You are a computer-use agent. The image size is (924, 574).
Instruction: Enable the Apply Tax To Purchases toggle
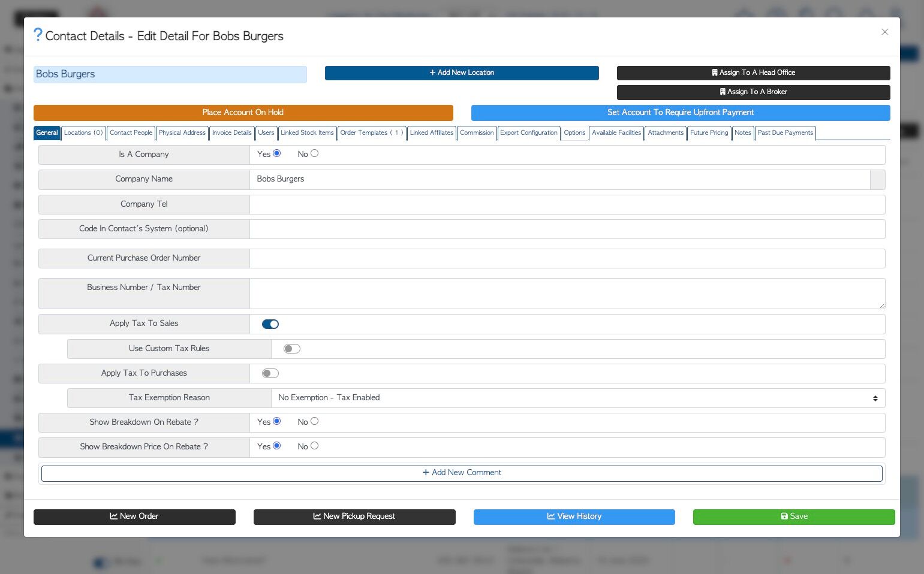[x=270, y=373]
